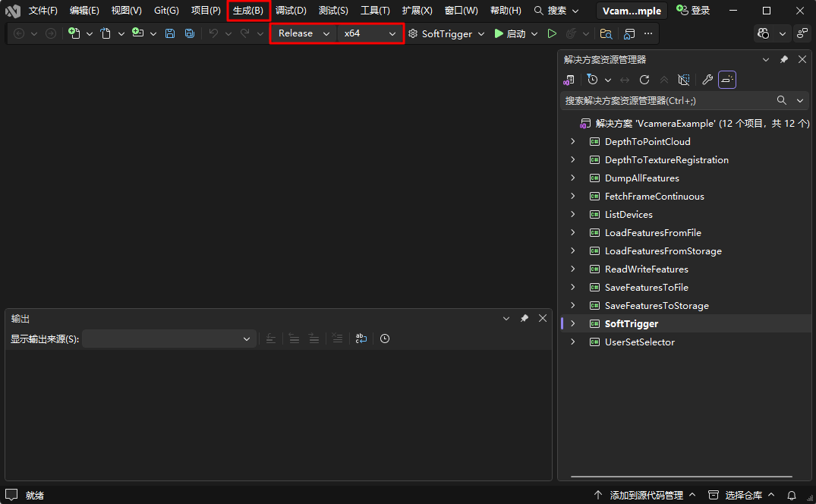
Task: Toggle word wrap in Output panel
Action: click(x=361, y=339)
